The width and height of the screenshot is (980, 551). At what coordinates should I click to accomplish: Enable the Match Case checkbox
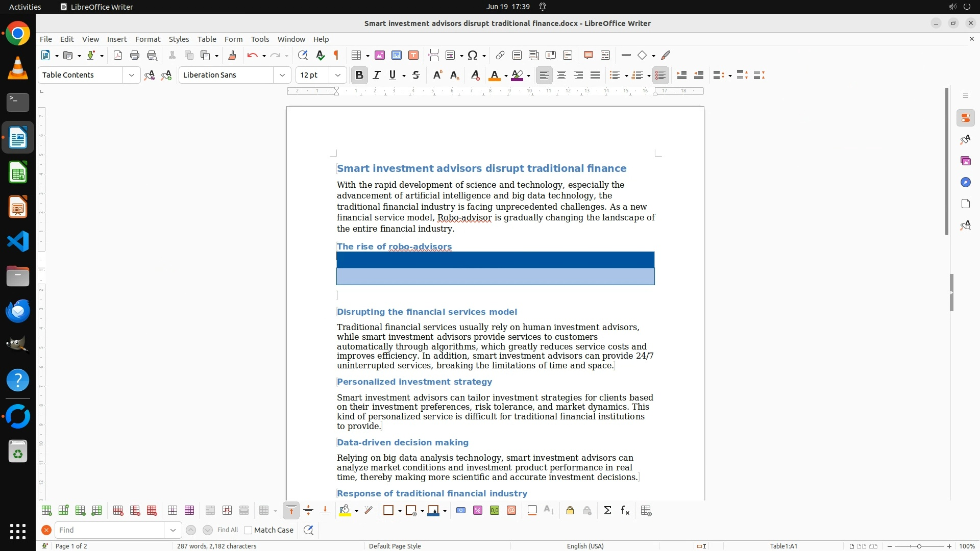[249, 530]
